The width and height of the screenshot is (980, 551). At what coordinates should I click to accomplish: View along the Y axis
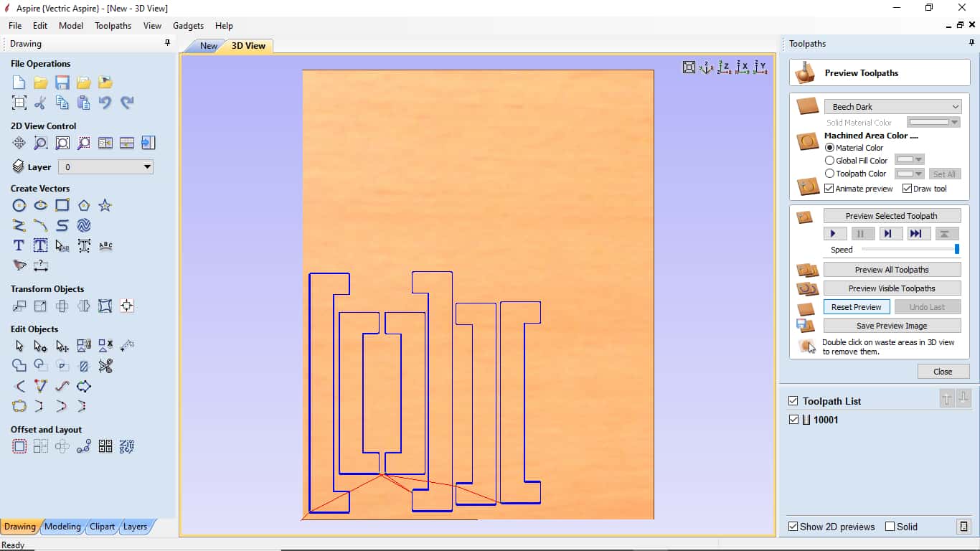(x=760, y=67)
